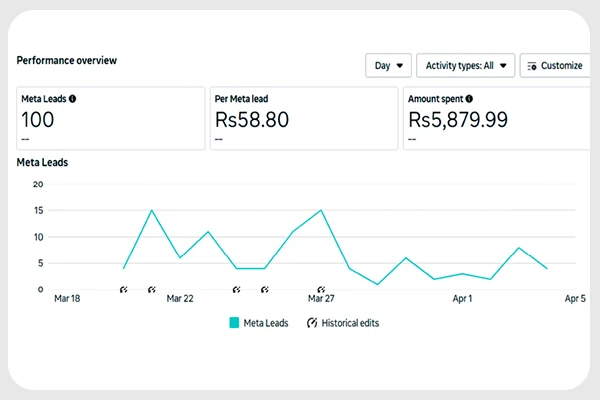Click the first historical edit marker on the axis
Viewport: 600px width, 400px height.
123,290
